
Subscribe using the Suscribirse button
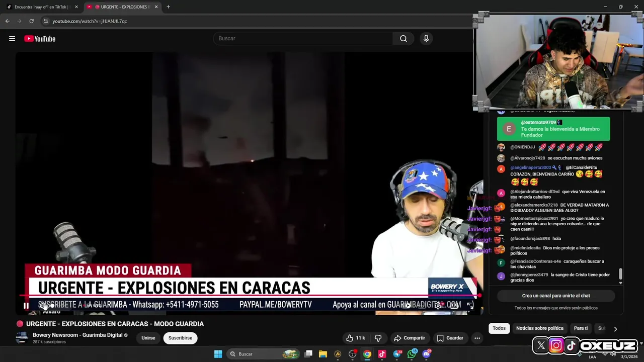[180, 338]
